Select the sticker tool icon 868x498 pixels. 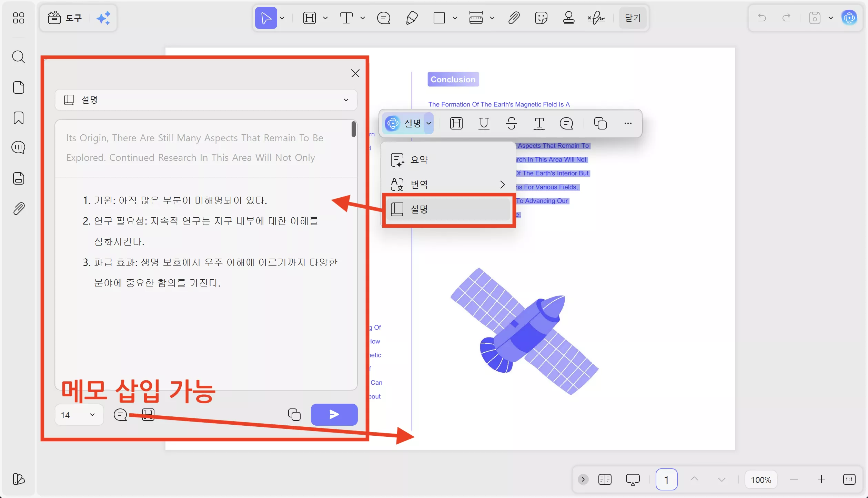coord(541,18)
